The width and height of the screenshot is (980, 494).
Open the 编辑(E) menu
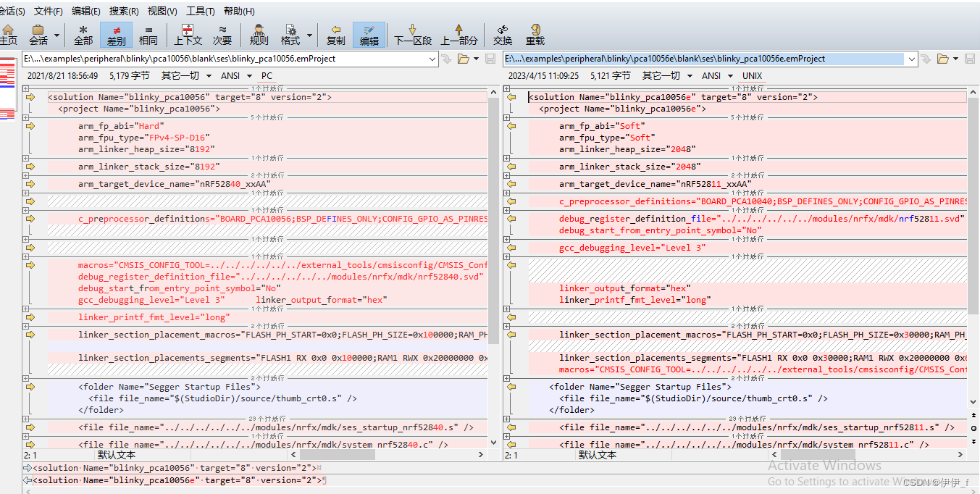point(86,11)
